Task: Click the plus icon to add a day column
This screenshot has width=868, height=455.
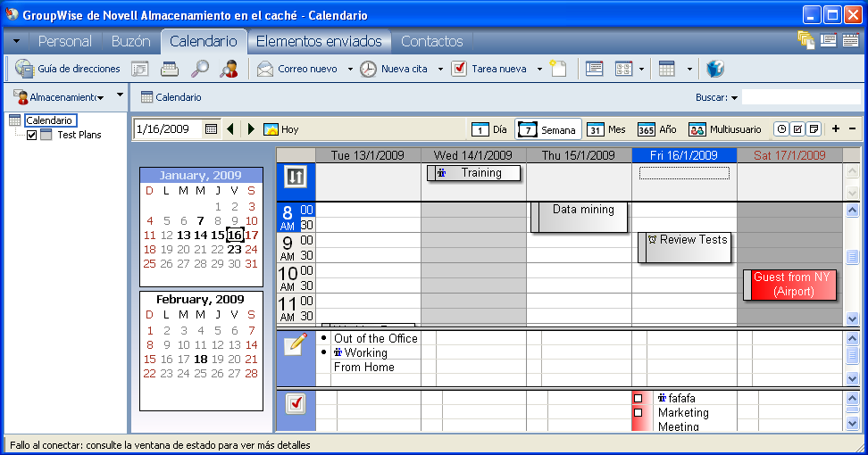Action: coord(836,128)
